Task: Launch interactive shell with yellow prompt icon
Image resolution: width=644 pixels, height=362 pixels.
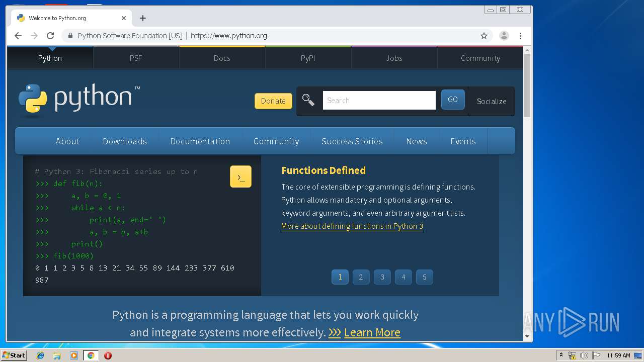Action: coord(240,176)
